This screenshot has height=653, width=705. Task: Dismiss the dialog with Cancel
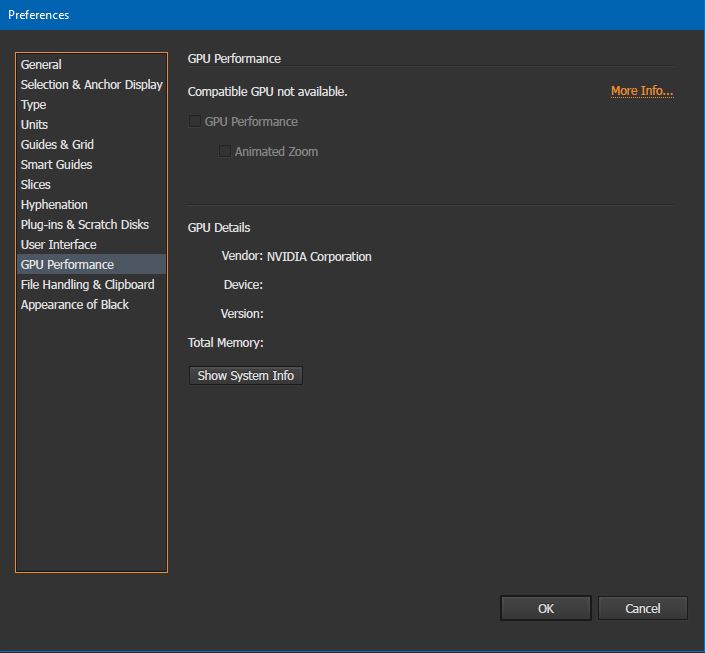(x=643, y=608)
